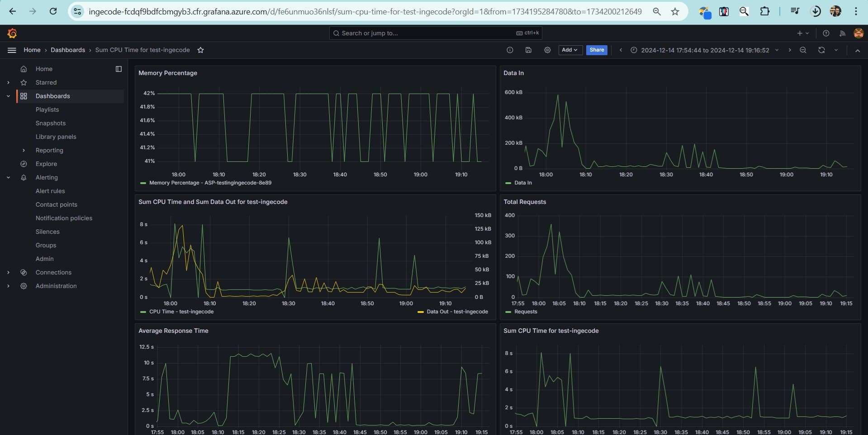The width and height of the screenshot is (868, 435).
Task: Click the refresh dashboard icon
Action: coord(821,50)
